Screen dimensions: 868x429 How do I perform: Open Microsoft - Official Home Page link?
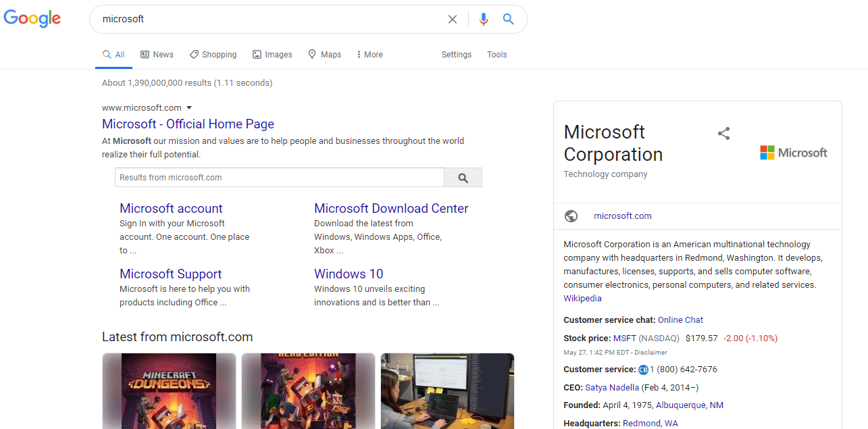pos(188,124)
